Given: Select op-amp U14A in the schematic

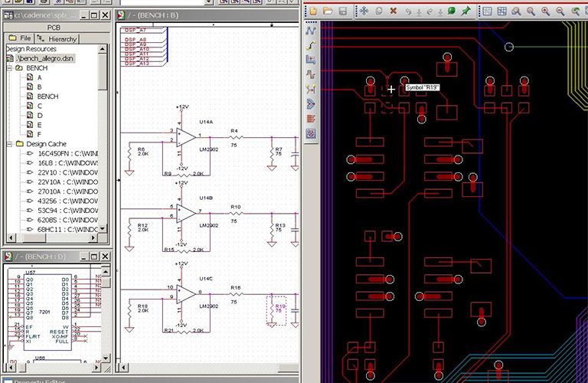Looking at the screenshot, I should pos(185,138).
